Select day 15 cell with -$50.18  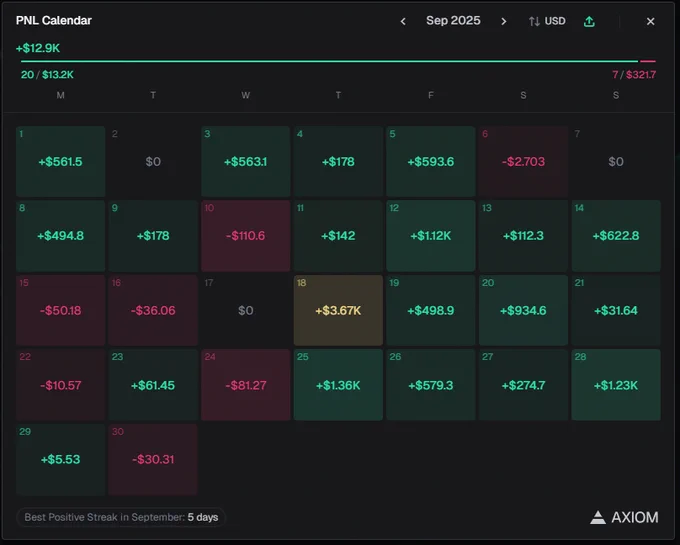coord(60,310)
